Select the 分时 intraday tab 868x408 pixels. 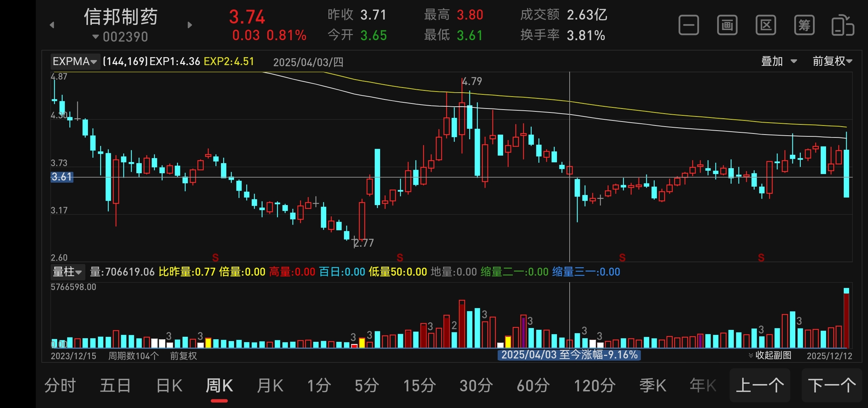tap(60, 386)
